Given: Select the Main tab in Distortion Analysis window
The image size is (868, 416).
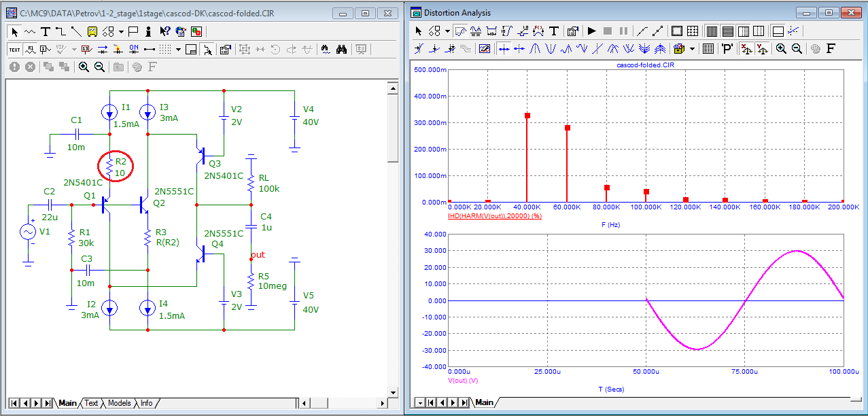Looking at the screenshot, I should coord(484,402).
